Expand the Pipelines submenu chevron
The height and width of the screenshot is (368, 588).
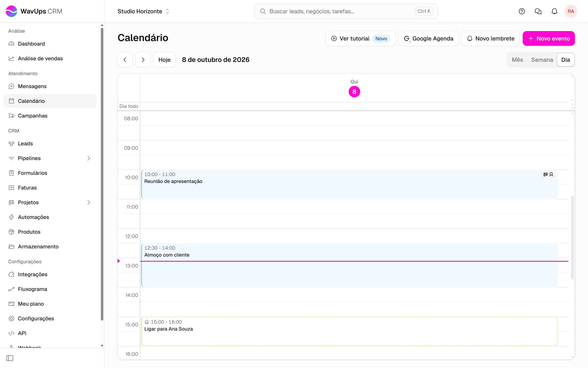(89, 158)
